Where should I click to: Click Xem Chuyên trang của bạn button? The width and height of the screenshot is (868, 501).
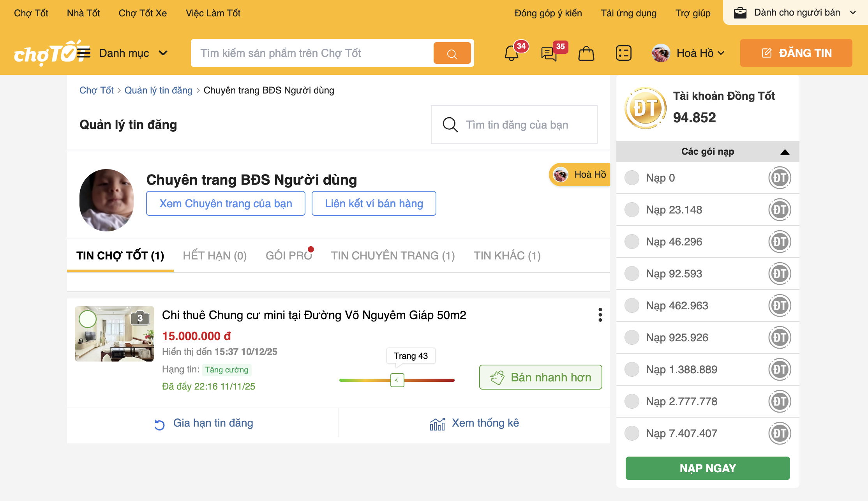tap(226, 203)
